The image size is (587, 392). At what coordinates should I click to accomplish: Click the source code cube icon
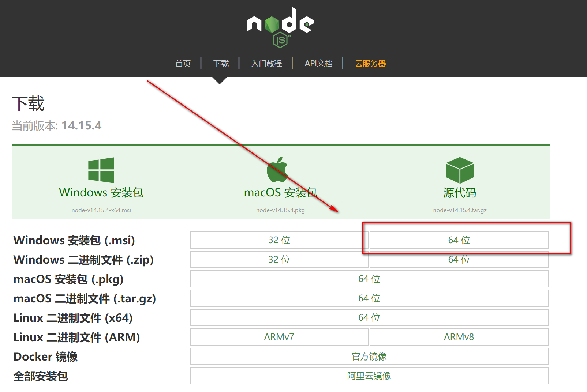point(460,170)
